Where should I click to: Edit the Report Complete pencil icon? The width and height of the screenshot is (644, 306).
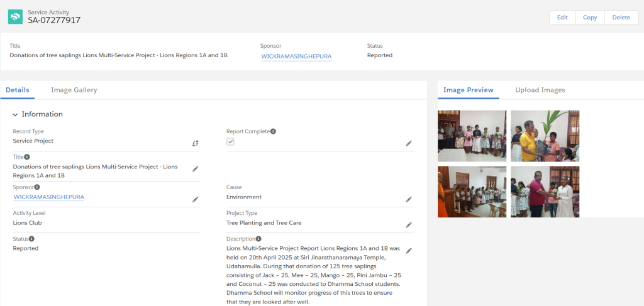409,143
